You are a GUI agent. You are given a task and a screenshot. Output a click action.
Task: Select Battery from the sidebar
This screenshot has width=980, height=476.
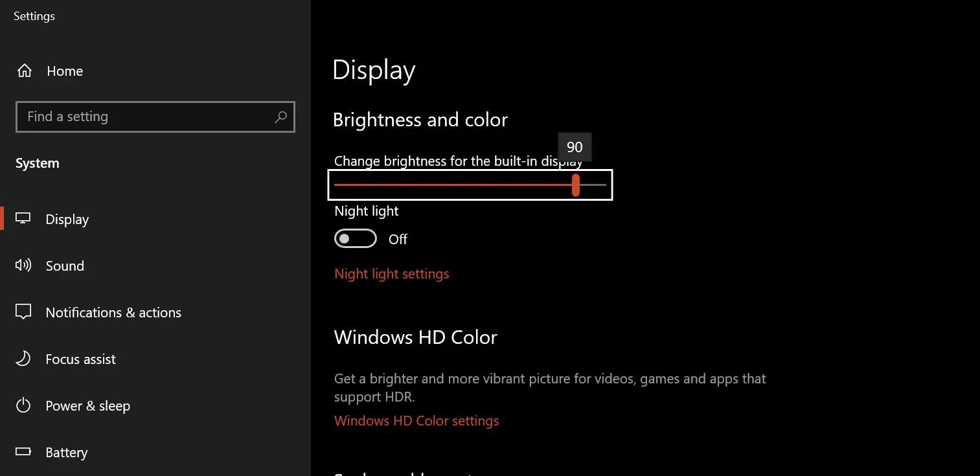[66, 452]
